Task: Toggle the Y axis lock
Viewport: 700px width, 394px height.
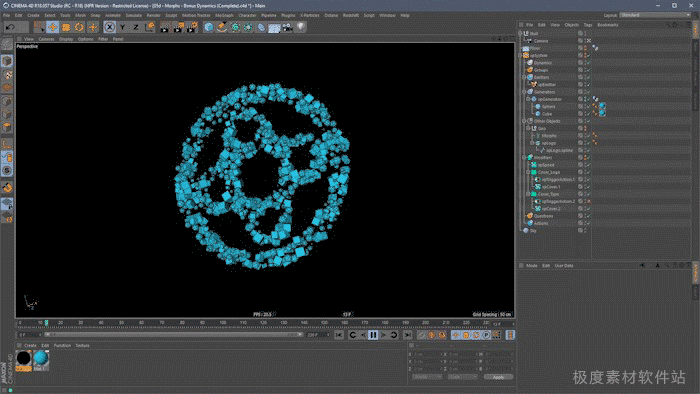Action: click(123, 27)
